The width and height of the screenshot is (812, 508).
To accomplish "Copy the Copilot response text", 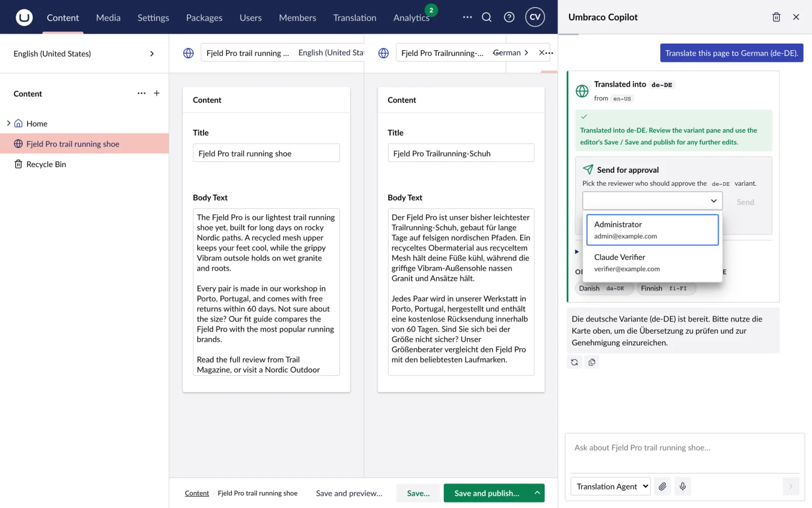I will pos(592,362).
